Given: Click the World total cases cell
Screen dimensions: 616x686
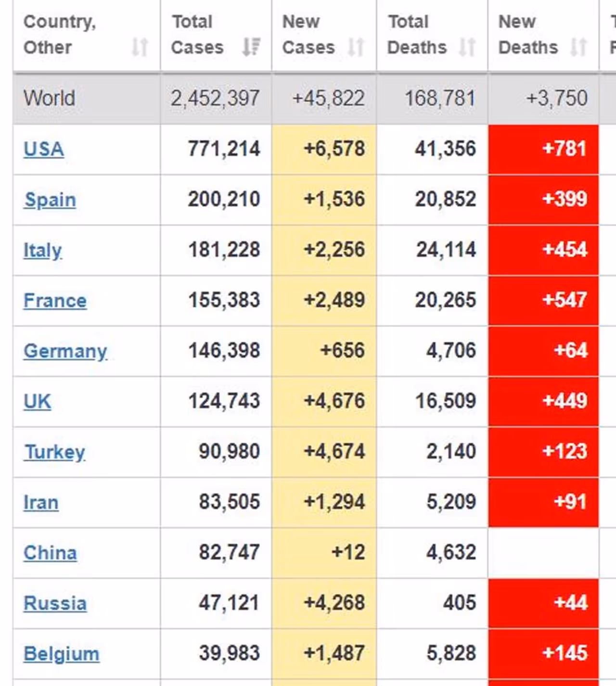Looking at the screenshot, I should point(216,99).
